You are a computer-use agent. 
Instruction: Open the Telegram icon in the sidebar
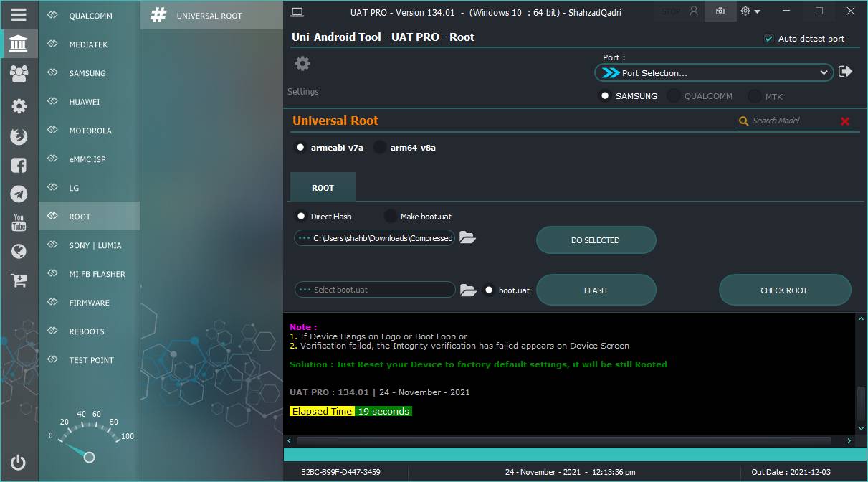click(19, 194)
